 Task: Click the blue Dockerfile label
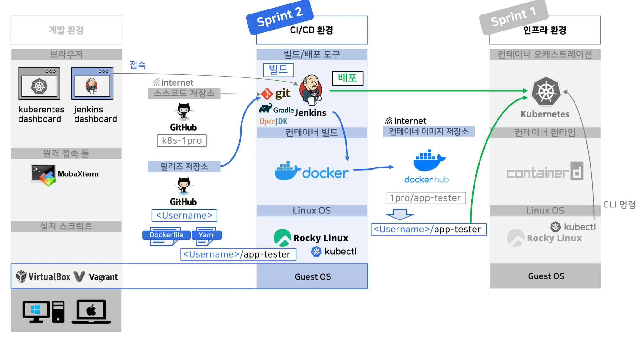coord(166,235)
